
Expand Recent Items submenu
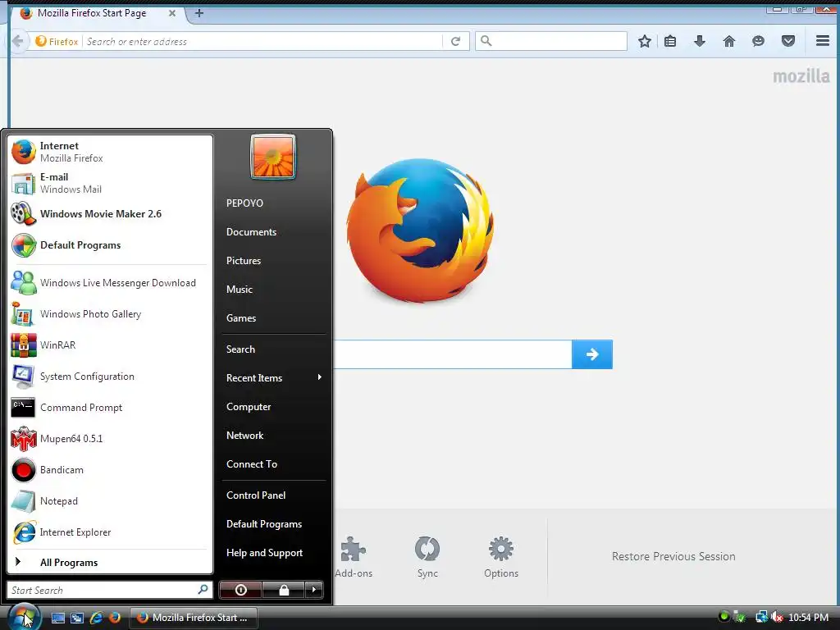coord(274,378)
